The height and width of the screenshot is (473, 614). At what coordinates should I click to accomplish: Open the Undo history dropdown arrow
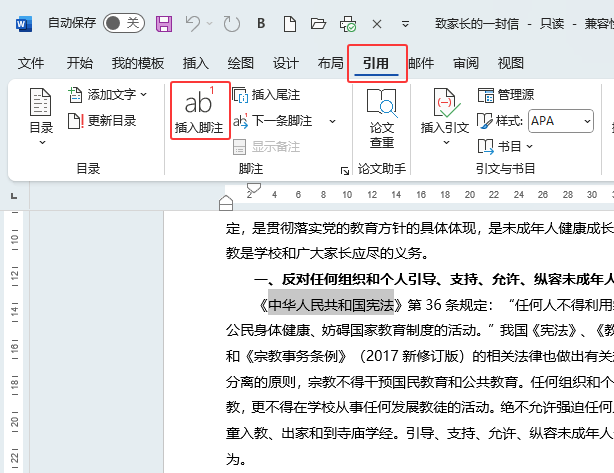pyautogui.click(x=210, y=24)
